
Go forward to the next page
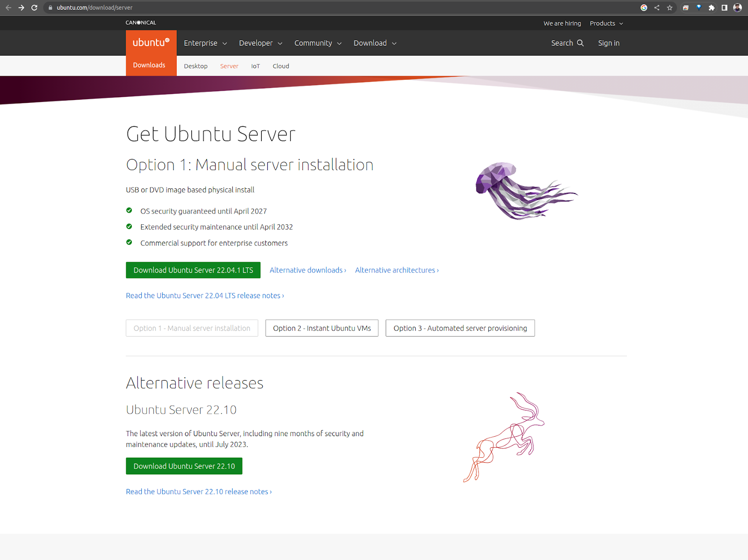point(21,7)
